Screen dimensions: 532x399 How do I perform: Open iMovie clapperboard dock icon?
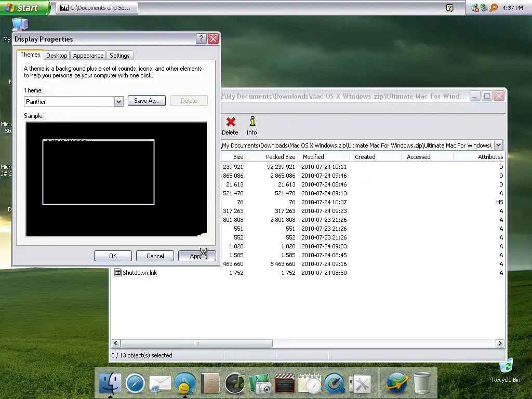pyautogui.click(x=285, y=383)
